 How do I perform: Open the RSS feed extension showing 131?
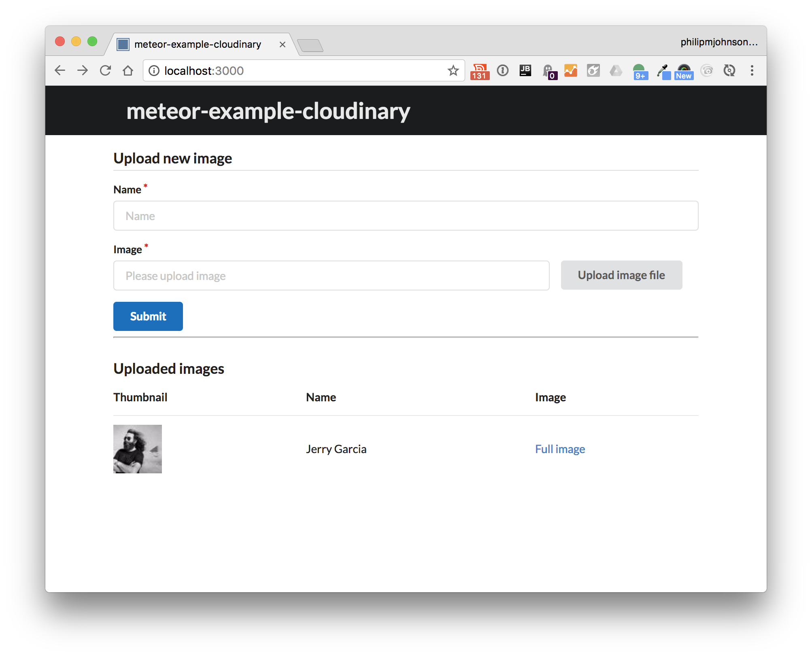pos(480,71)
